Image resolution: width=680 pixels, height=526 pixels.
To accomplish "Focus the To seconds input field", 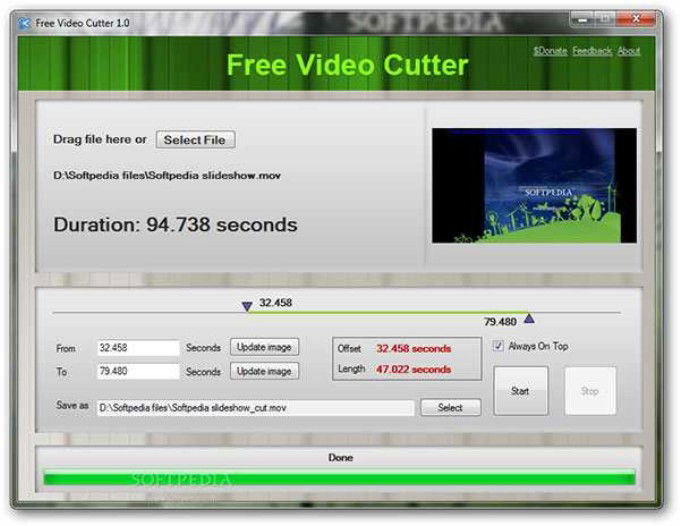I will click(x=138, y=371).
